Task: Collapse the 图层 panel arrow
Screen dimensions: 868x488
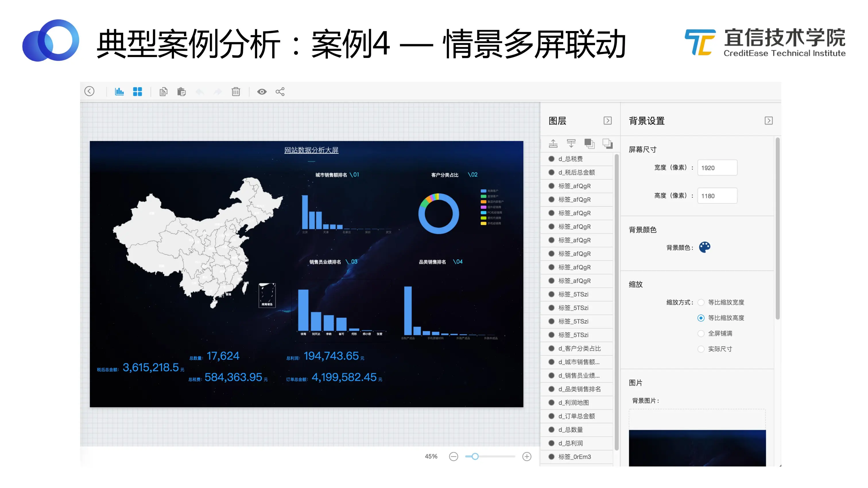Action: (x=608, y=120)
